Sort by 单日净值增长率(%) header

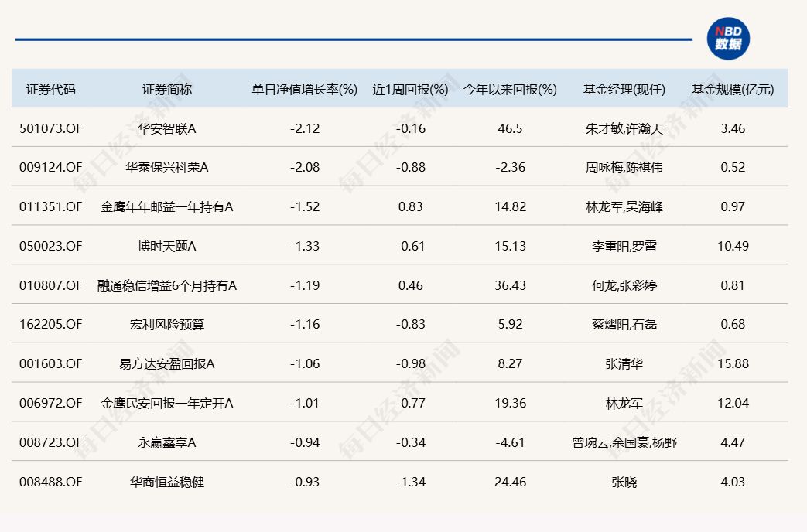[305, 89]
